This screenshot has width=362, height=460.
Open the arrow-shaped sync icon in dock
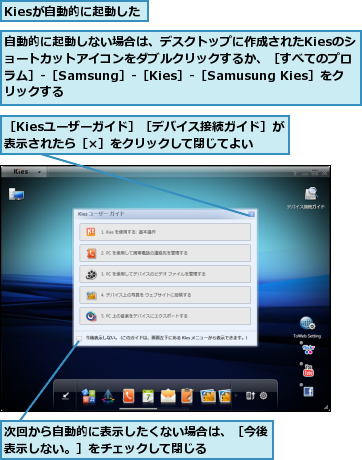(x=108, y=396)
